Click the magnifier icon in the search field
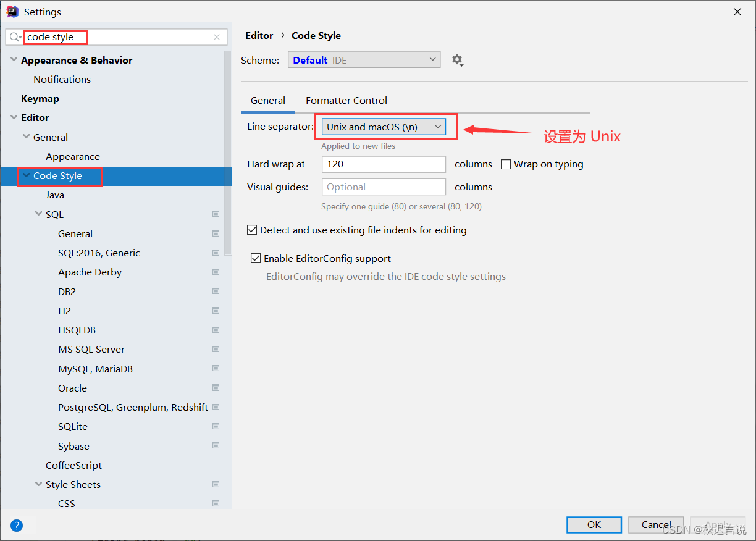This screenshot has width=756, height=541. tap(14, 37)
